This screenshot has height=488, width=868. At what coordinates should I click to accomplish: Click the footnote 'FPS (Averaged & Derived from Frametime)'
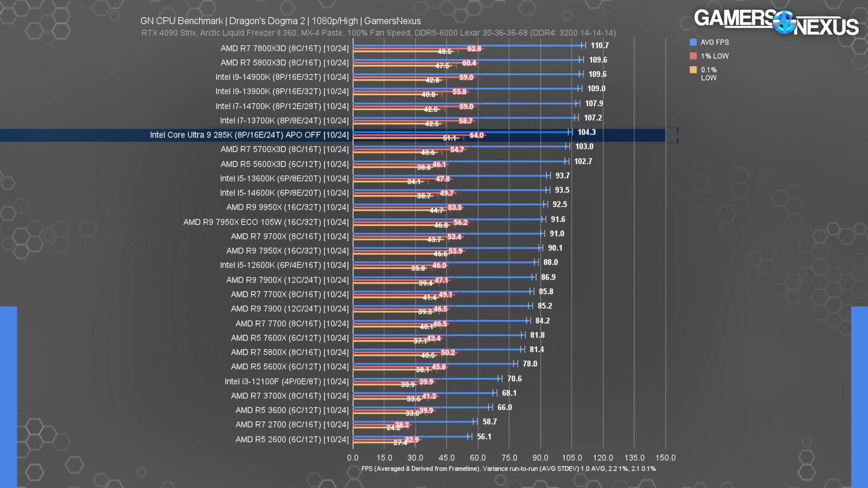pyautogui.click(x=420, y=469)
